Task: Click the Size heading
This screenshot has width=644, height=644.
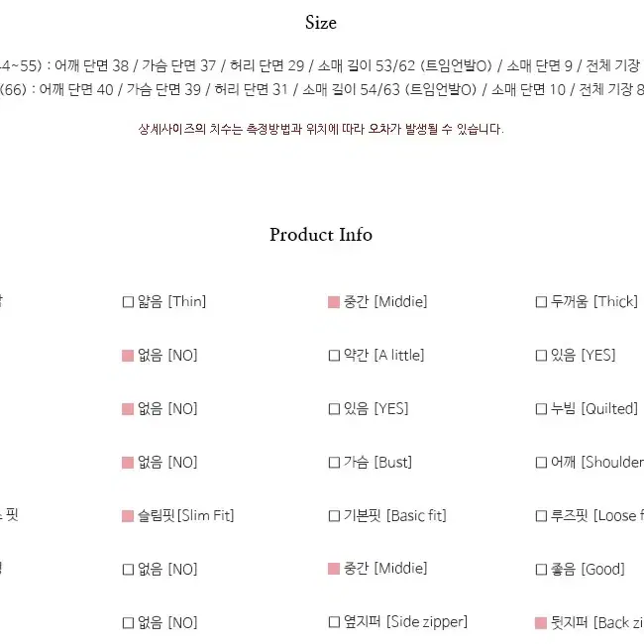Action: point(321,22)
